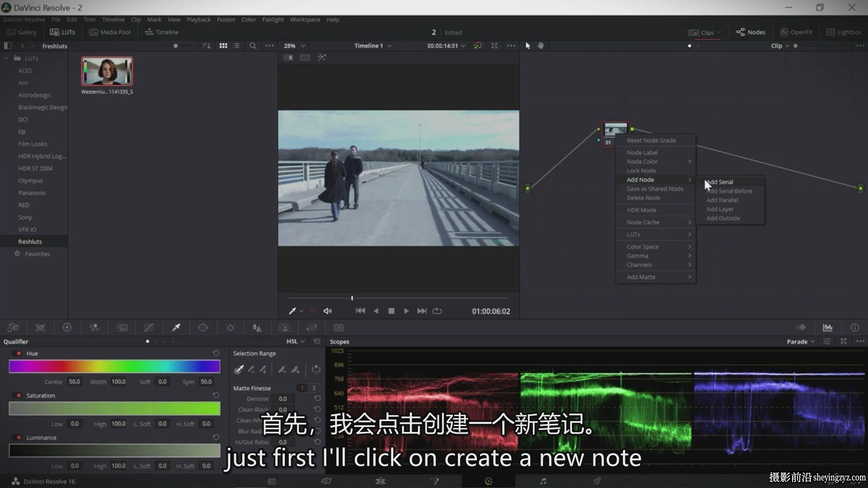Show the Timeline panel button
Image resolution: width=868 pixels, height=488 pixels.
click(161, 32)
